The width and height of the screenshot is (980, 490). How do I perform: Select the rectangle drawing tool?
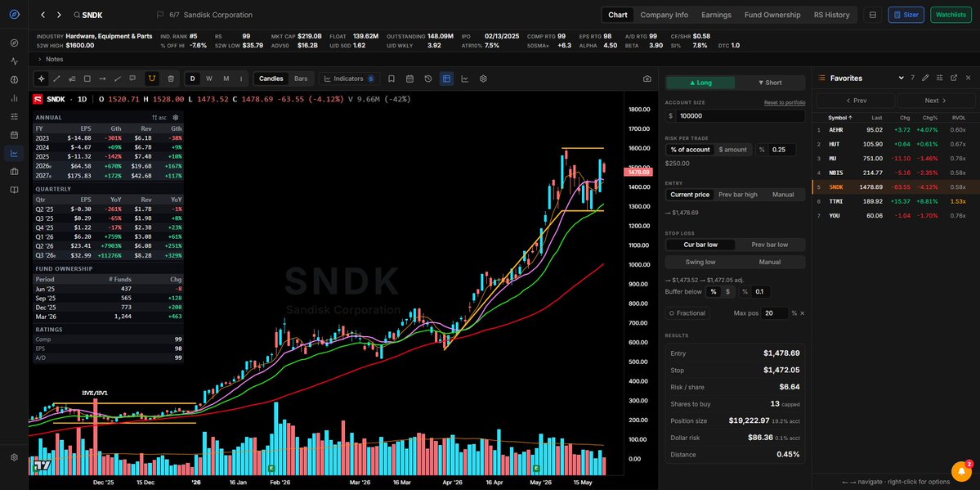point(87,79)
